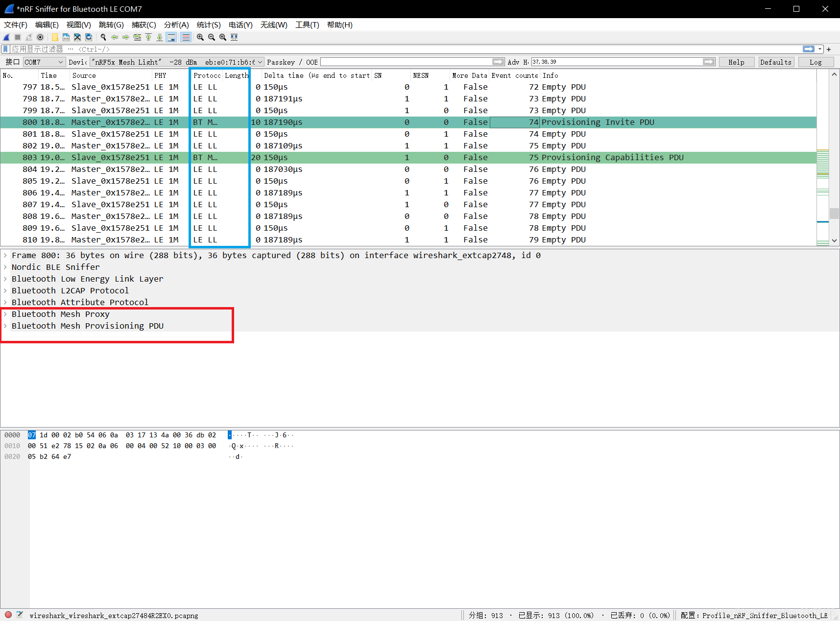Open capture options gear icon
The width and height of the screenshot is (840, 621).
(41, 37)
